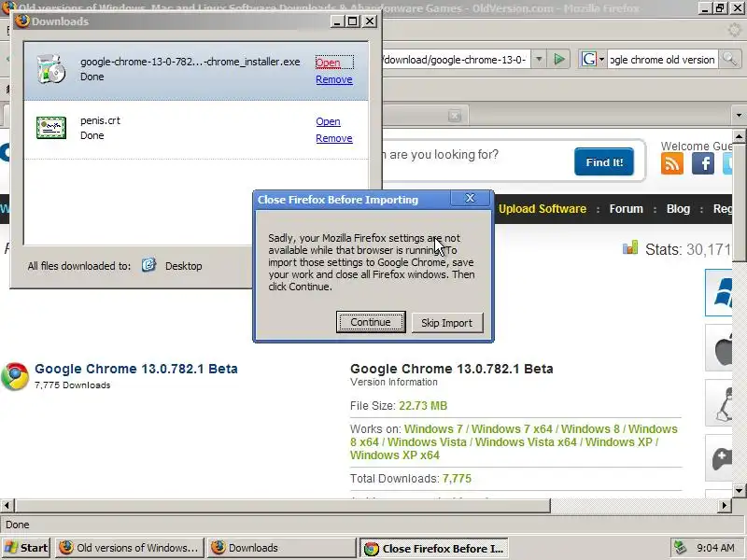Open the Google search engine selector dropdown
Viewport: 747px width, 560px height.
point(593,60)
